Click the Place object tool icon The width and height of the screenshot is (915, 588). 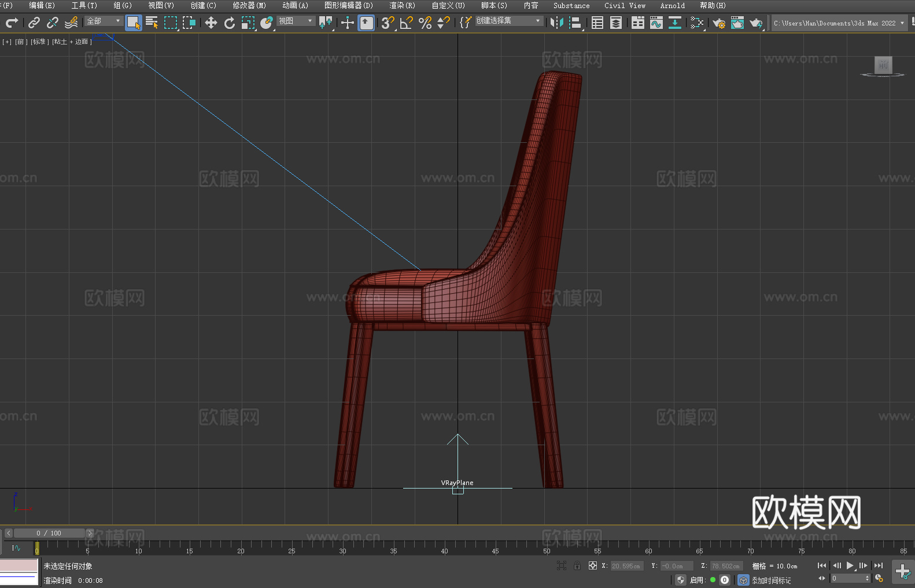[267, 23]
